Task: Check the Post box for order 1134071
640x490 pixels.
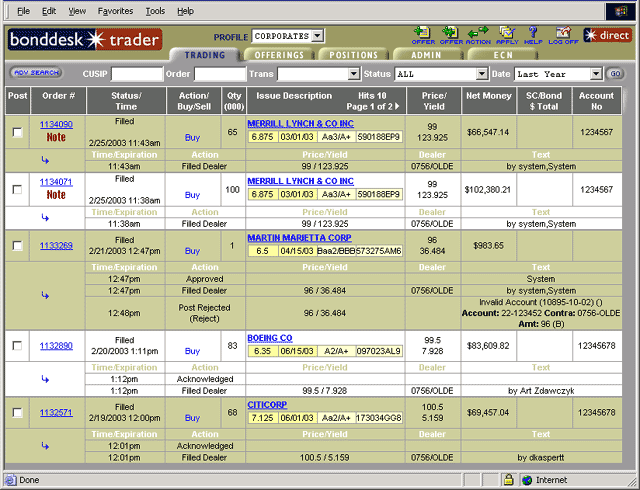Action: (17, 189)
